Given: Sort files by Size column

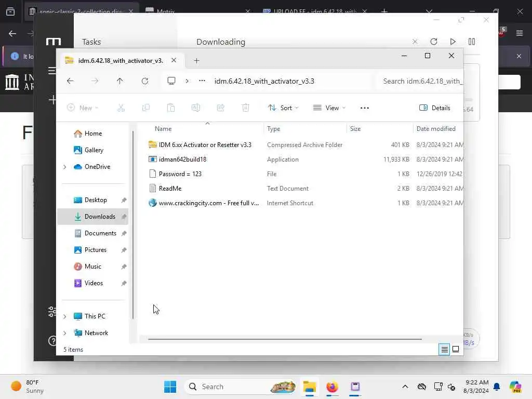Looking at the screenshot, I should point(355,129).
